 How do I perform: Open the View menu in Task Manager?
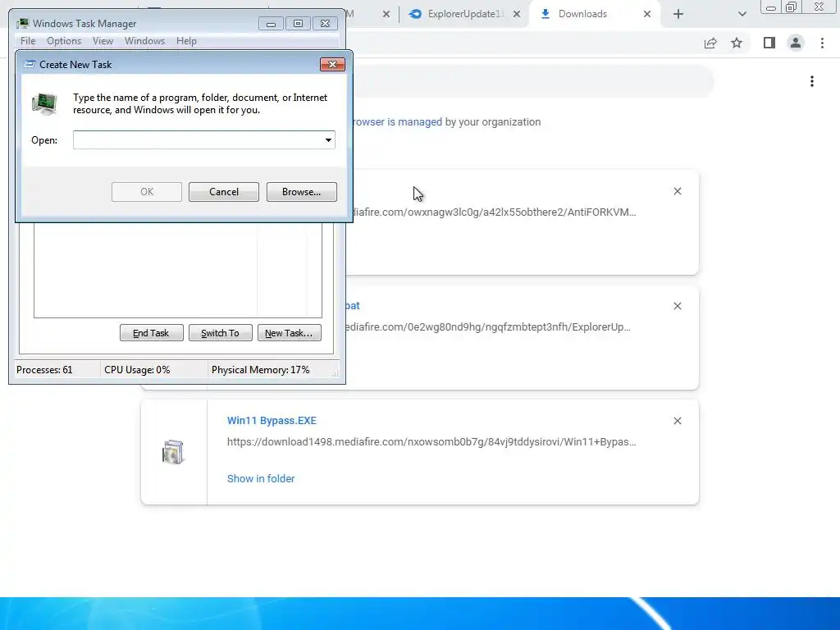tap(103, 41)
